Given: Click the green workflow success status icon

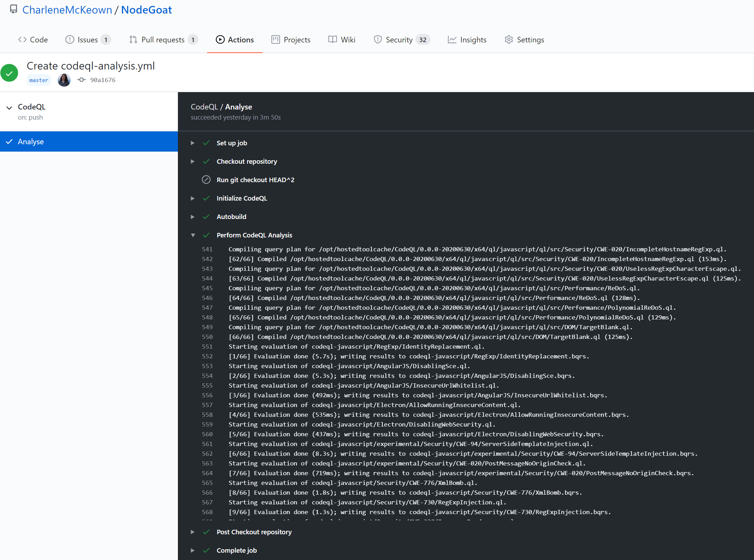Looking at the screenshot, I should [9, 73].
